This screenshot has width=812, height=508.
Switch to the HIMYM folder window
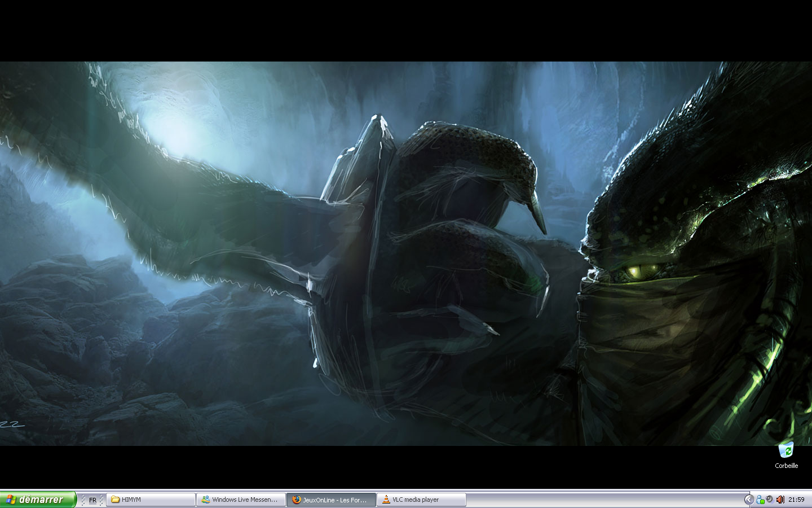pyautogui.click(x=151, y=500)
